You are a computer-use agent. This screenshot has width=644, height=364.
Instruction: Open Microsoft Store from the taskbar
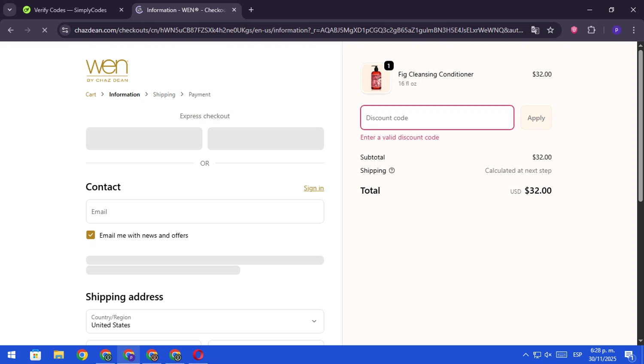click(35, 355)
